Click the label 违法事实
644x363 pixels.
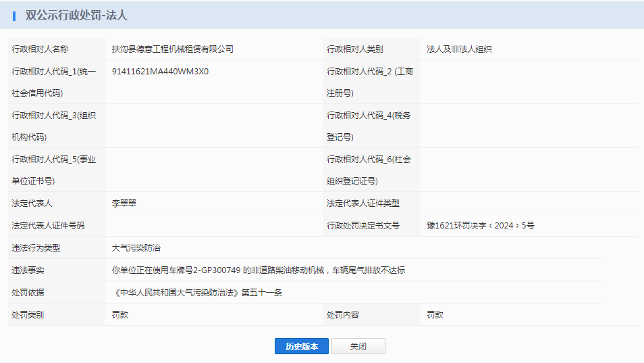[28, 270]
